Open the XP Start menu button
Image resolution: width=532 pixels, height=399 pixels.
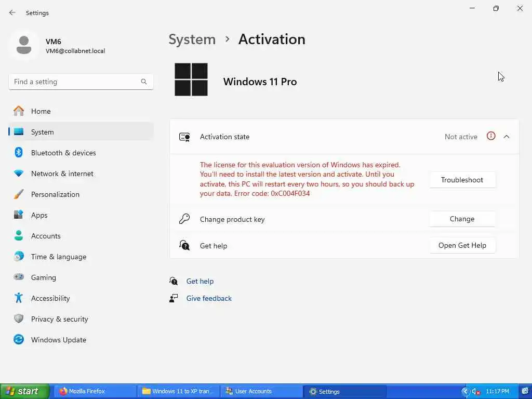coord(24,391)
